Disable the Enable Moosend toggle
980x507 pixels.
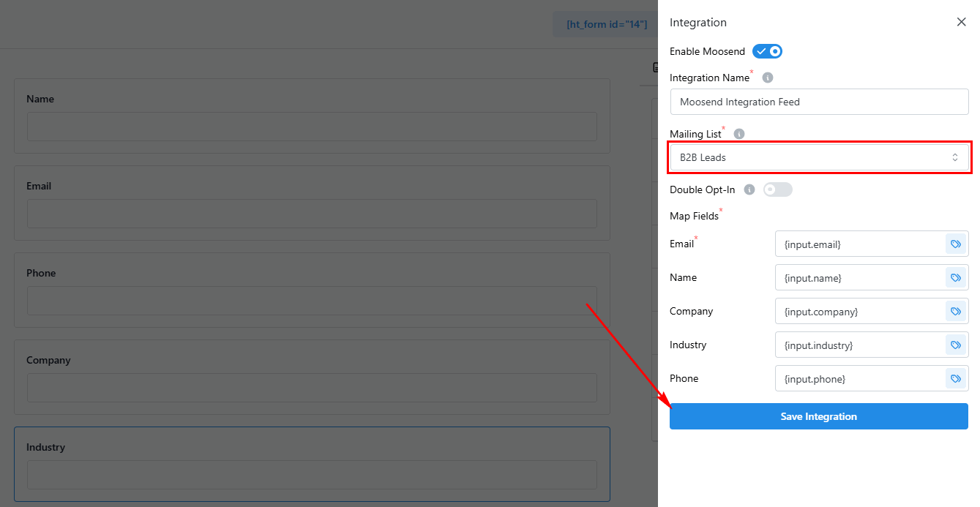pyautogui.click(x=767, y=50)
